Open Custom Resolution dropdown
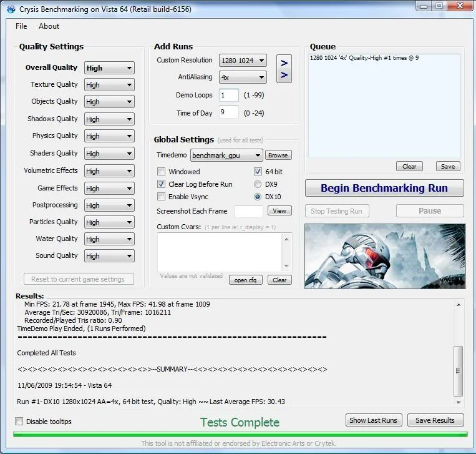 pyautogui.click(x=243, y=61)
